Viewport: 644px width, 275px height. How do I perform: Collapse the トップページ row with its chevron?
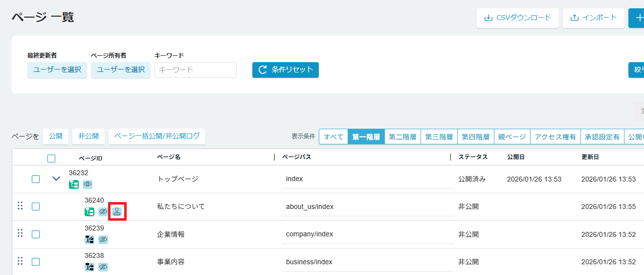[x=56, y=179]
